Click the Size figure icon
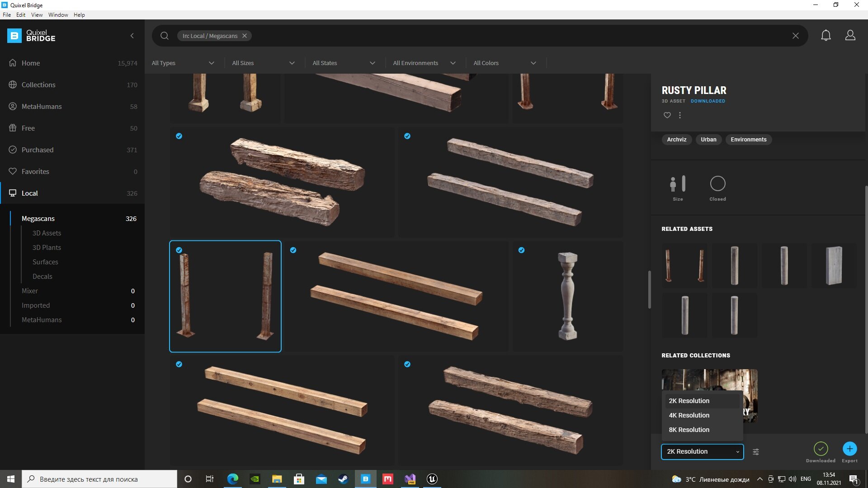Screen dimensions: 868x488 click(678, 184)
